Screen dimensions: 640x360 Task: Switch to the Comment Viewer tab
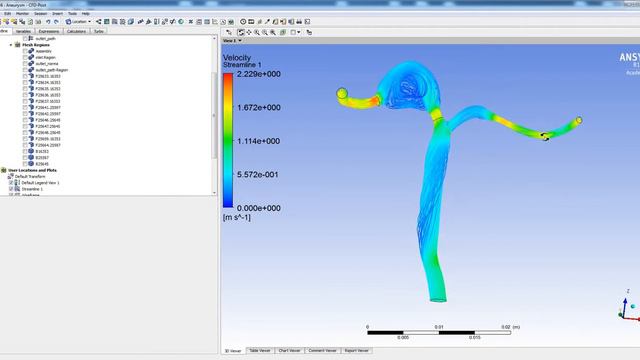(x=322, y=351)
